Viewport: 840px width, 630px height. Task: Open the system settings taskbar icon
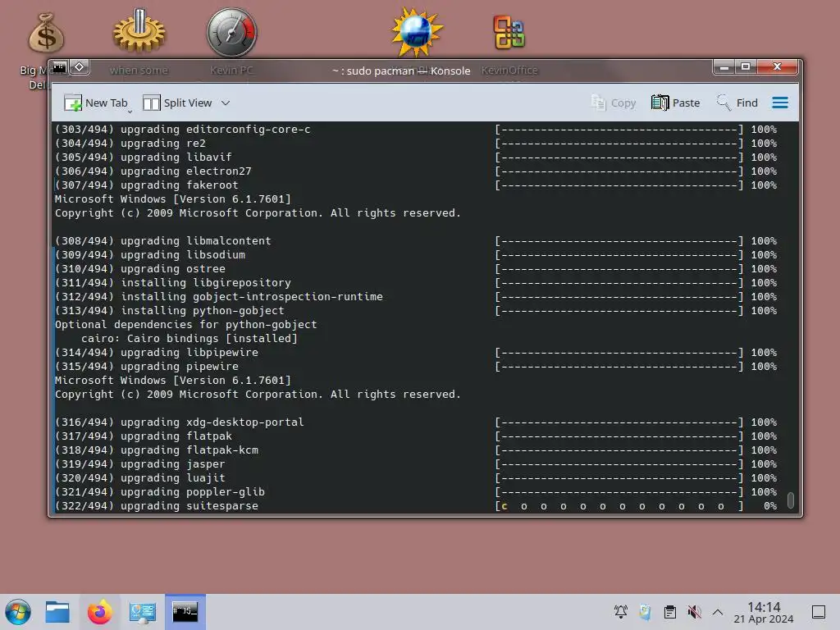pos(143,612)
